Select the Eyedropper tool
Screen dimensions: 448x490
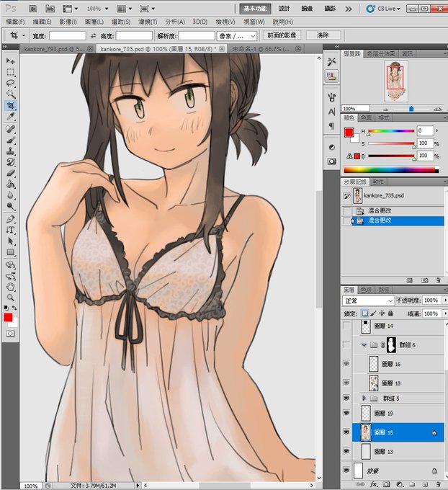click(10, 116)
